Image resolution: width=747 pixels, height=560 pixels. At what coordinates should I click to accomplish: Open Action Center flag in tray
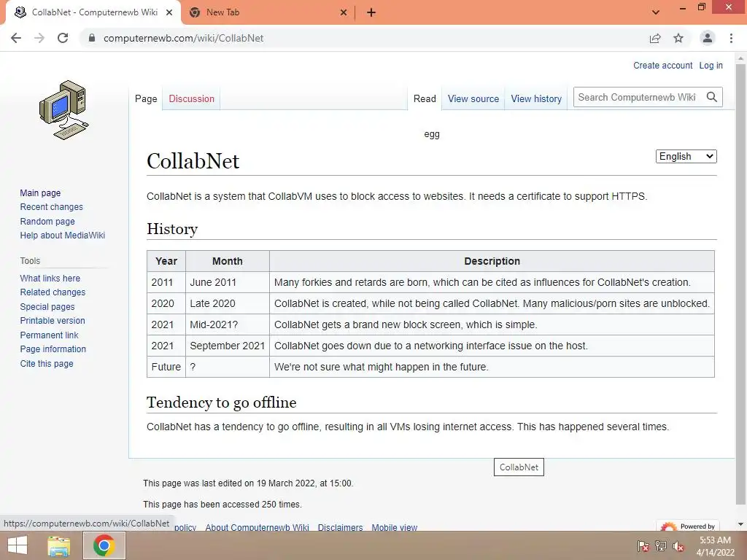pos(643,546)
